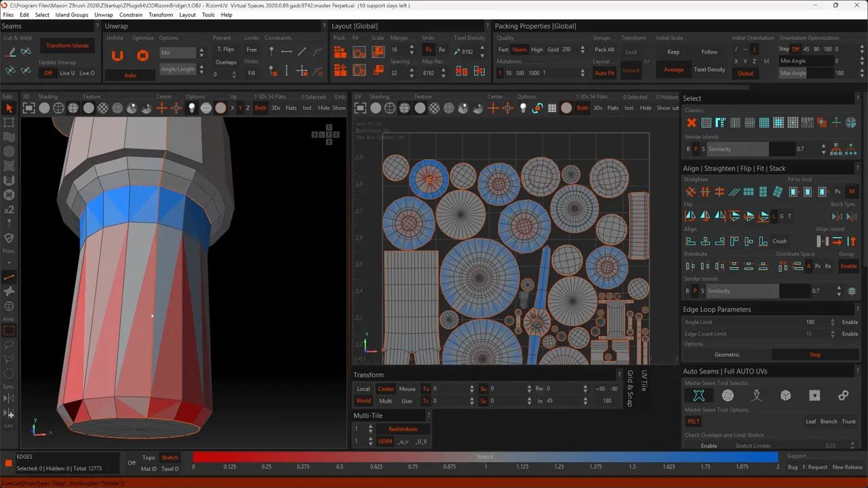The height and width of the screenshot is (488, 868).
Task: Toggle Stretch display mode in bottom bar
Action: (x=170, y=457)
